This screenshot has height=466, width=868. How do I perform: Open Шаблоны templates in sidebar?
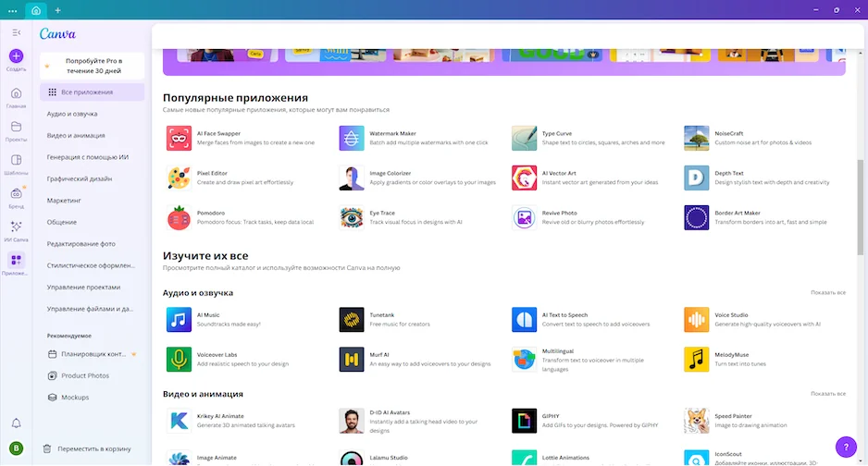16,165
